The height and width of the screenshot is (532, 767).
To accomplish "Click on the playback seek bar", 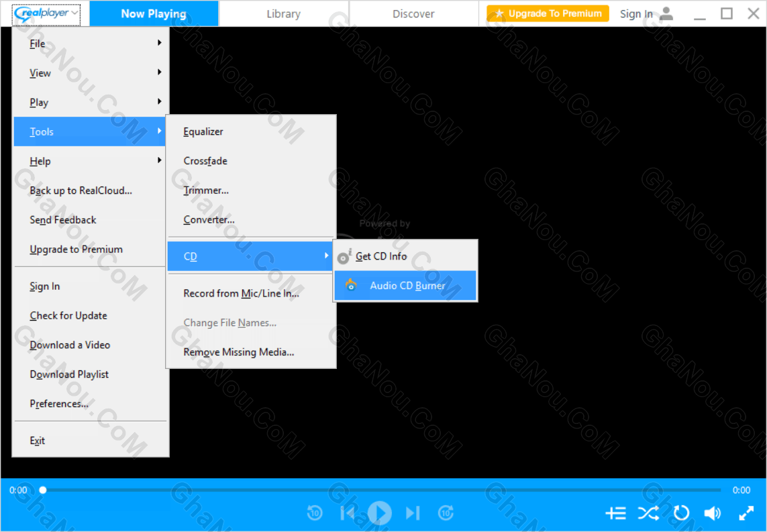I will pyautogui.click(x=381, y=490).
